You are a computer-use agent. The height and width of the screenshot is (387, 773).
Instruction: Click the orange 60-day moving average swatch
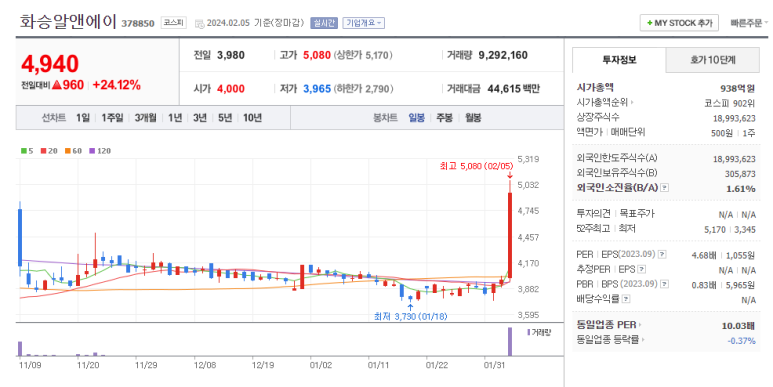pos(68,151)
